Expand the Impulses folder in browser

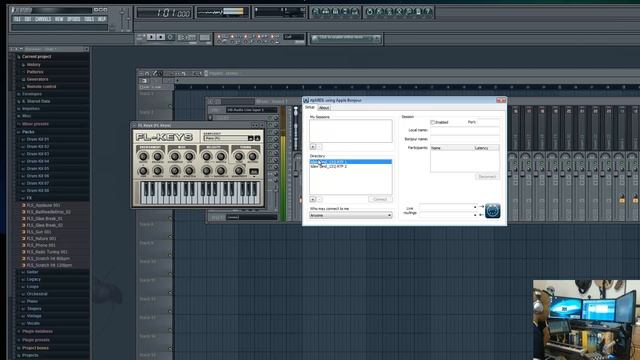(31, 109)
